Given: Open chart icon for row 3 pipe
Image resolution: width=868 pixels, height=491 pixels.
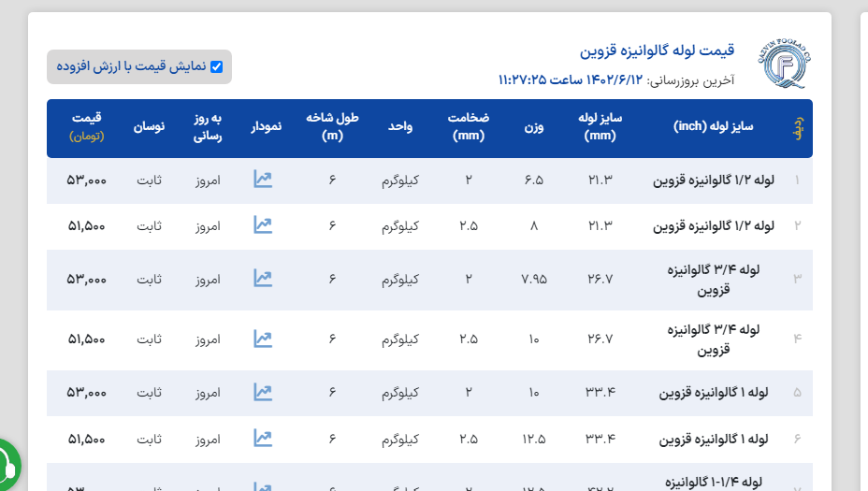Looking at the screenshot, I should tap(263, 279).
